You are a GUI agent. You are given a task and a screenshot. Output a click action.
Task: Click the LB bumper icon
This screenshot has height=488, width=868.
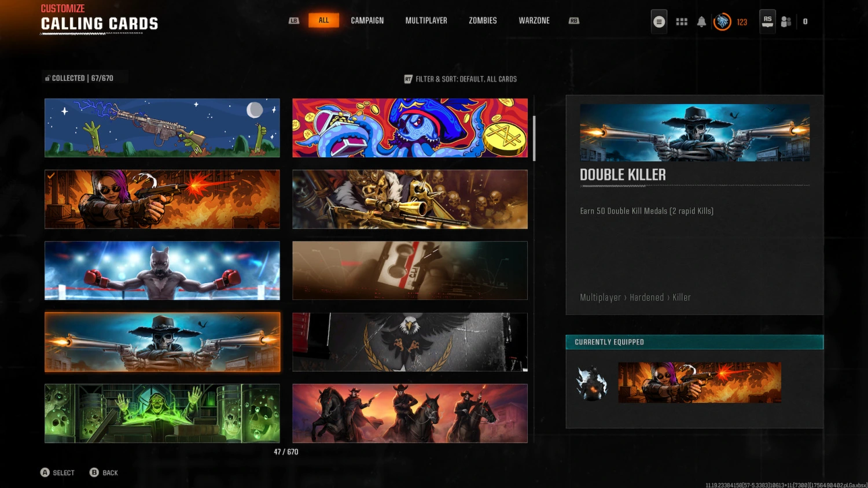pos(294,20)
